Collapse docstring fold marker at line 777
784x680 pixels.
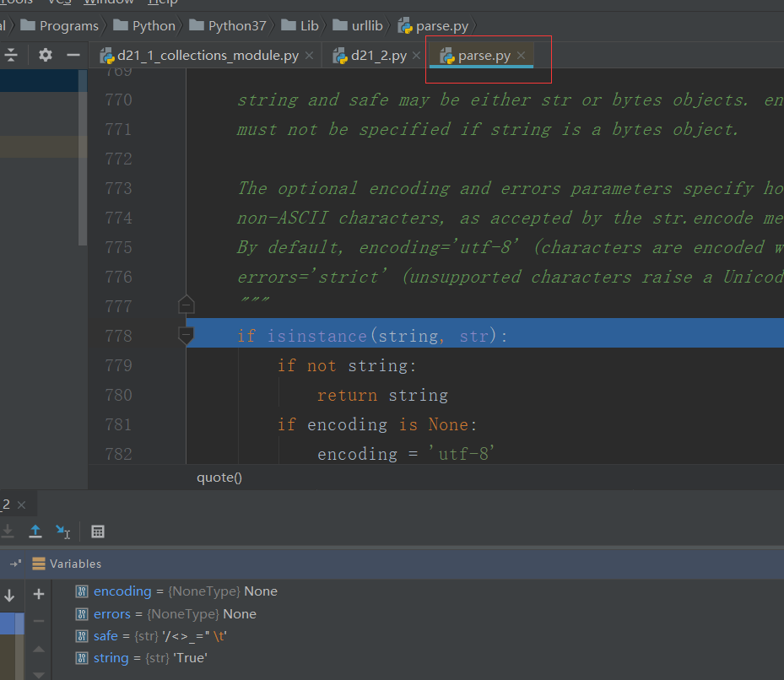(x=186, y=304)
